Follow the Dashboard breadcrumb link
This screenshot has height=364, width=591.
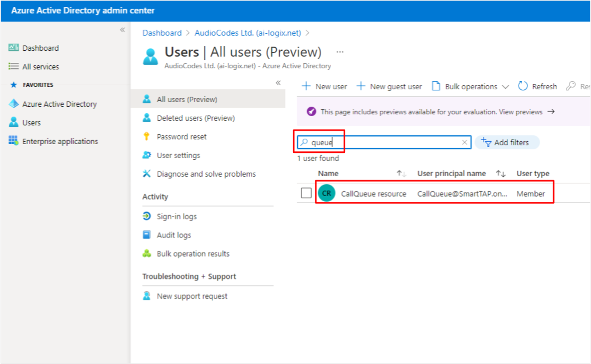click(162, 33)
